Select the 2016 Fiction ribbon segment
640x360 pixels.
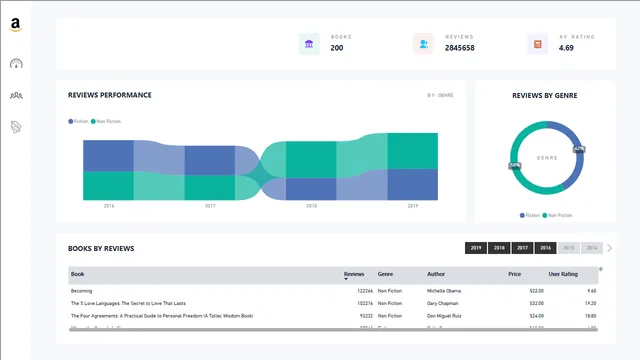coord(108,156)
